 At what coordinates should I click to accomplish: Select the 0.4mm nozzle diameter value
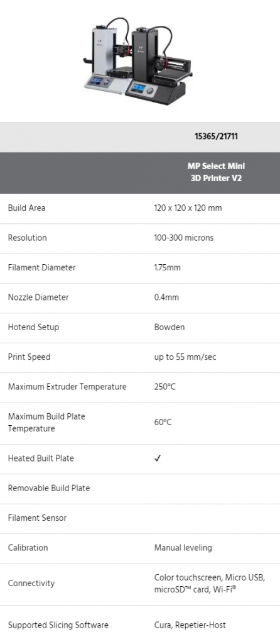coord(166,297)
